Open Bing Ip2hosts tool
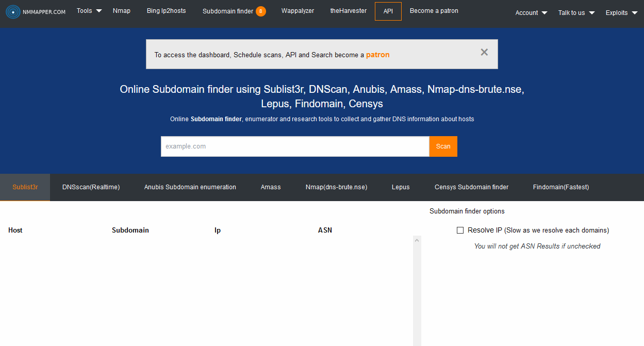Viewport: 644px width, 346px height. click(x=166, y=11)
